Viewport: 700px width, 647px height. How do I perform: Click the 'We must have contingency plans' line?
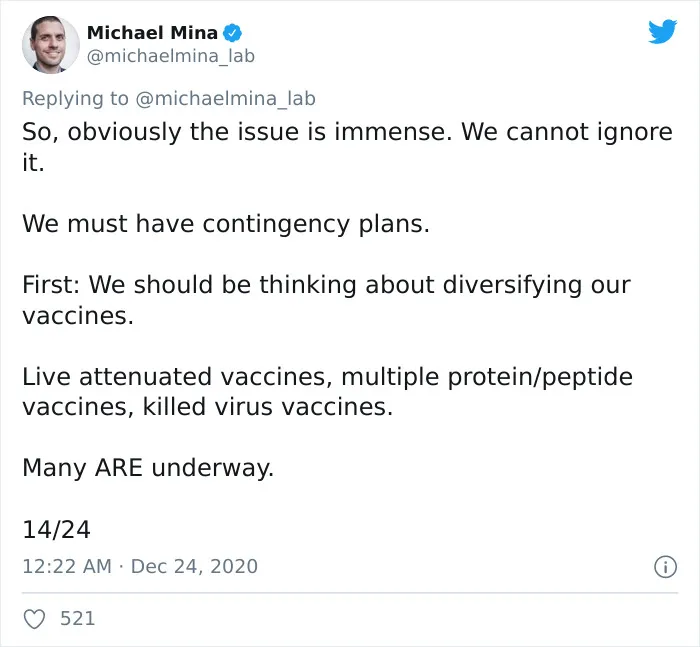point(226,224)
